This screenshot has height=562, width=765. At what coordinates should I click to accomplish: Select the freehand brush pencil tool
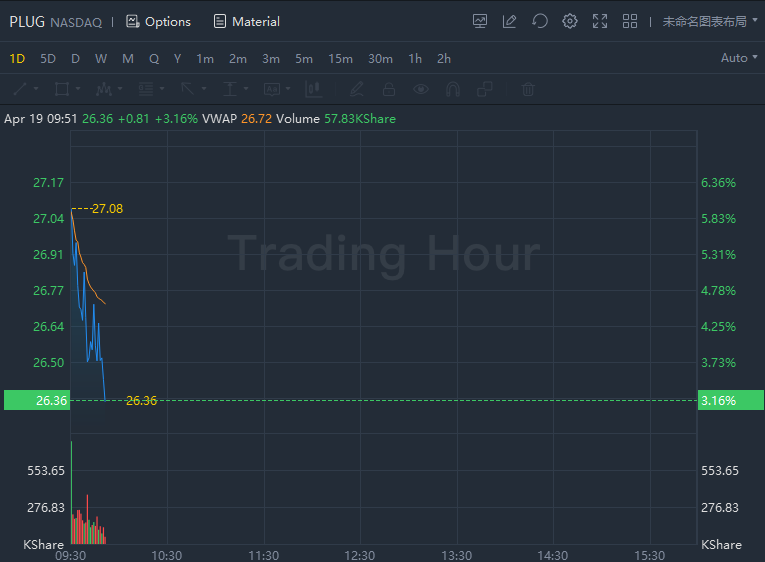357,89
